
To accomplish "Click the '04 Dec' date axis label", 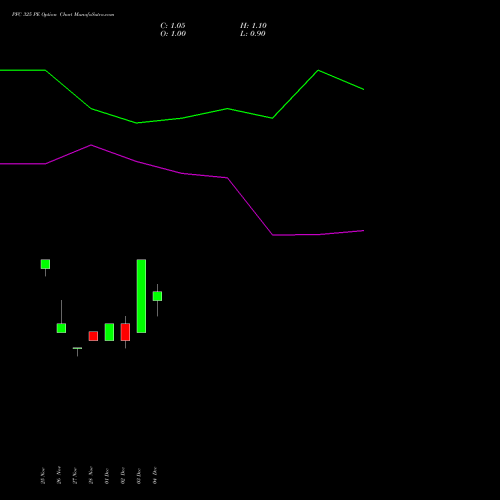I will [x=155, y=476].
